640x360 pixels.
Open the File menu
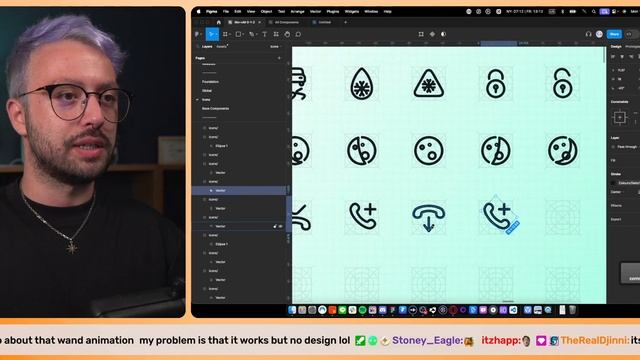pyautogui.click(x=226, y=11)
